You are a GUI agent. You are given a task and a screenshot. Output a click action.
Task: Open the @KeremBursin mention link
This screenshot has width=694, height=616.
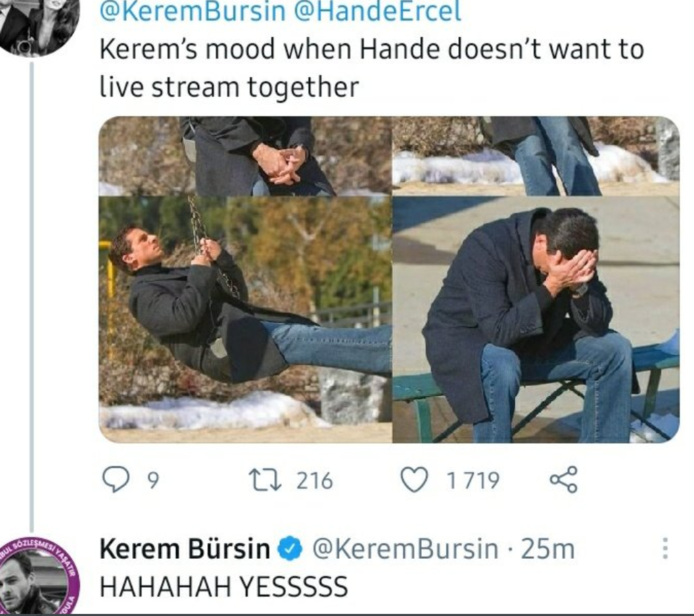coord(192,11)
